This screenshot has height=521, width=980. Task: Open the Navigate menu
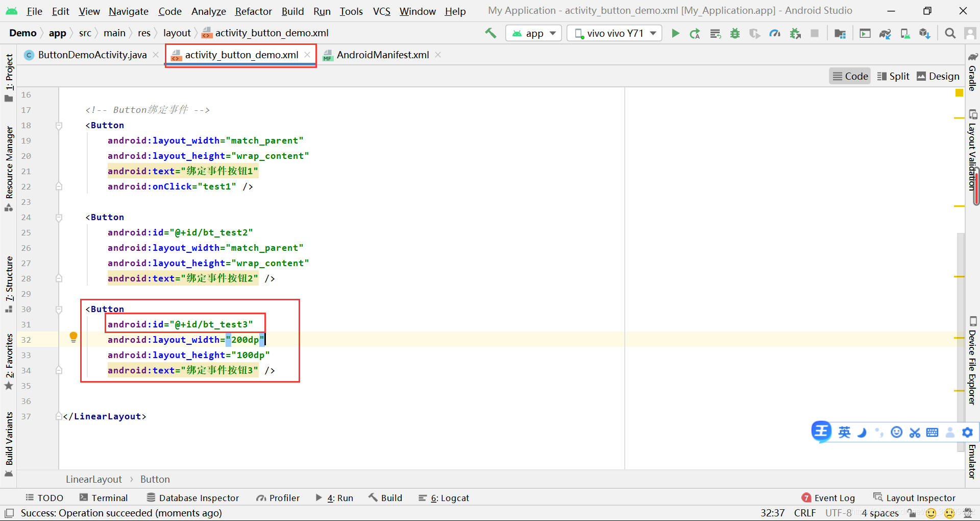(129, 11)
